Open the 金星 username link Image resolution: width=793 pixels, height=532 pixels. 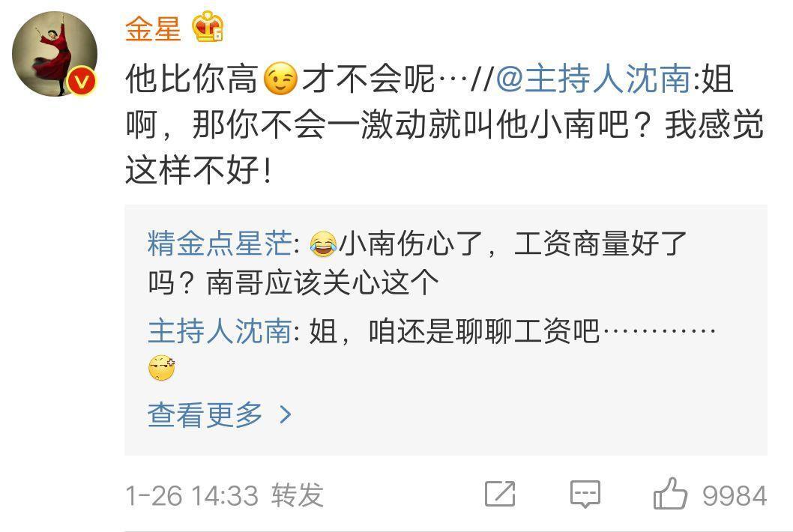pos(153,28)
